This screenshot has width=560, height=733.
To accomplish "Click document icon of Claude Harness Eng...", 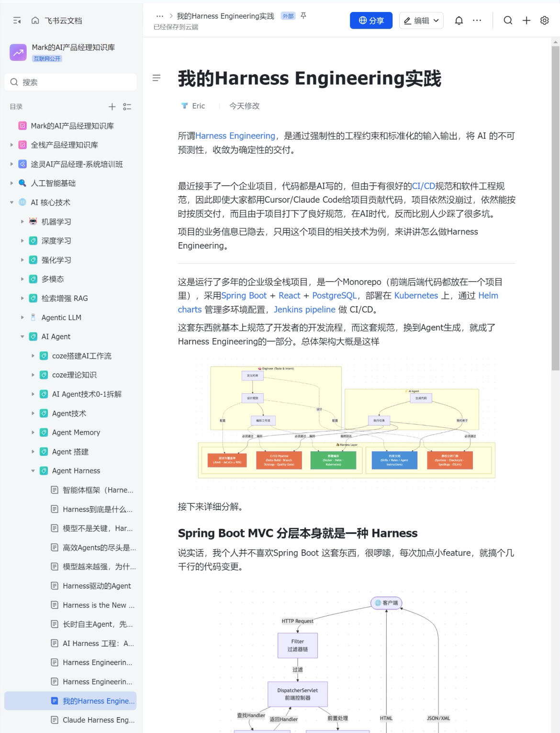I will (x=55, y=720).
